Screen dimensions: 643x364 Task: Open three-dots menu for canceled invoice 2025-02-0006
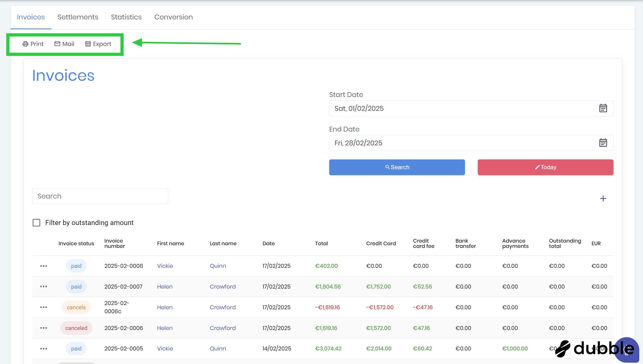pyautogui.click(x=44, y=328)
